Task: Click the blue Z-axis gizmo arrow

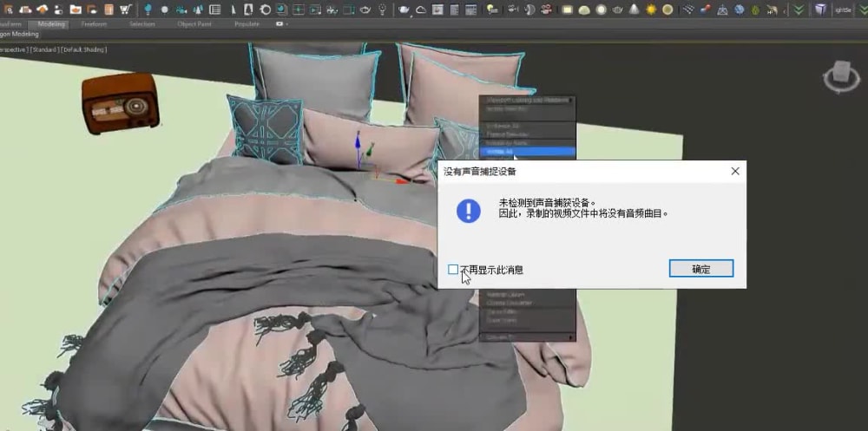Action: tap(358, 142)
